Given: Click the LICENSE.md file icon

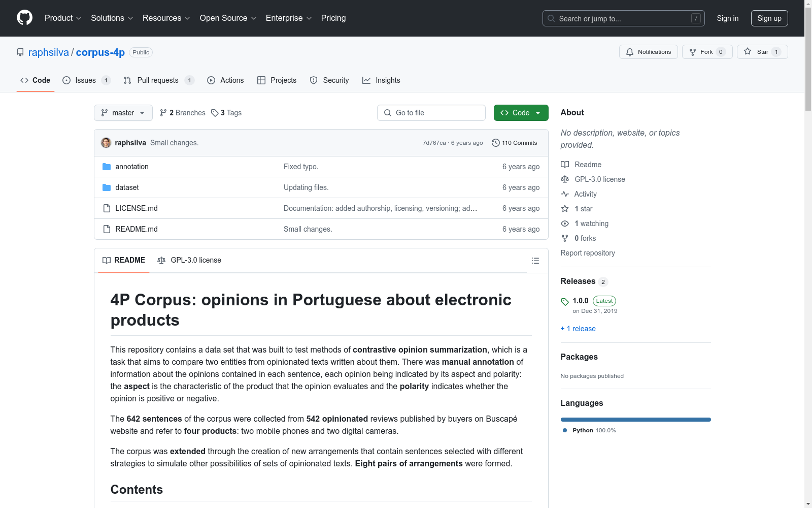Looking at the screenshot, I should [x=107, y=208].
